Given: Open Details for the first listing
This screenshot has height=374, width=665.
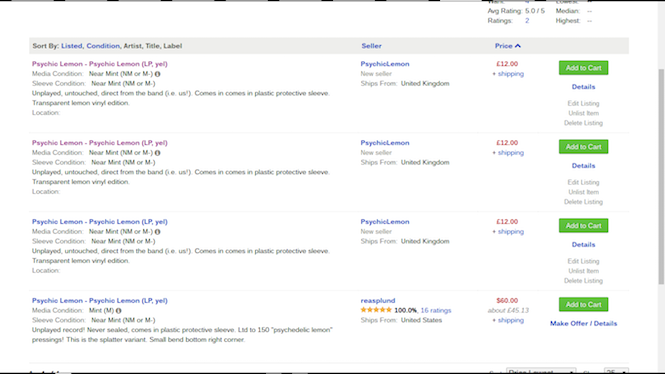Looking at the screenshot, I should 583,87.
